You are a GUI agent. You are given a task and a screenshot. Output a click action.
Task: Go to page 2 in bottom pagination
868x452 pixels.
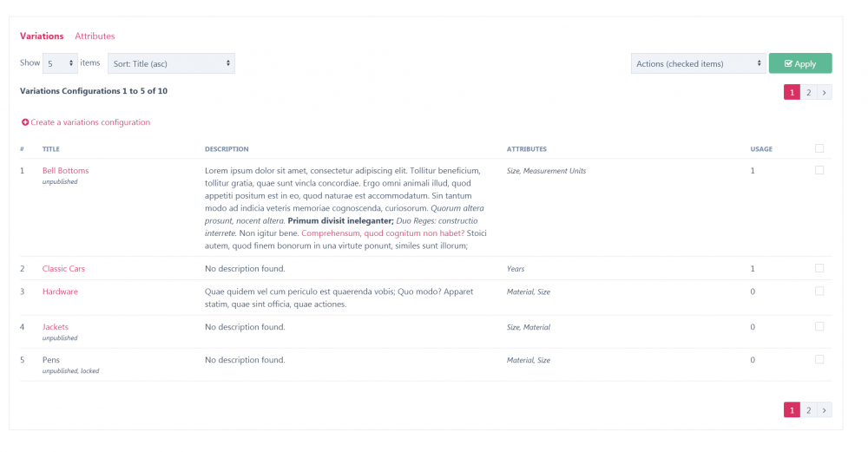pos(808,410)
